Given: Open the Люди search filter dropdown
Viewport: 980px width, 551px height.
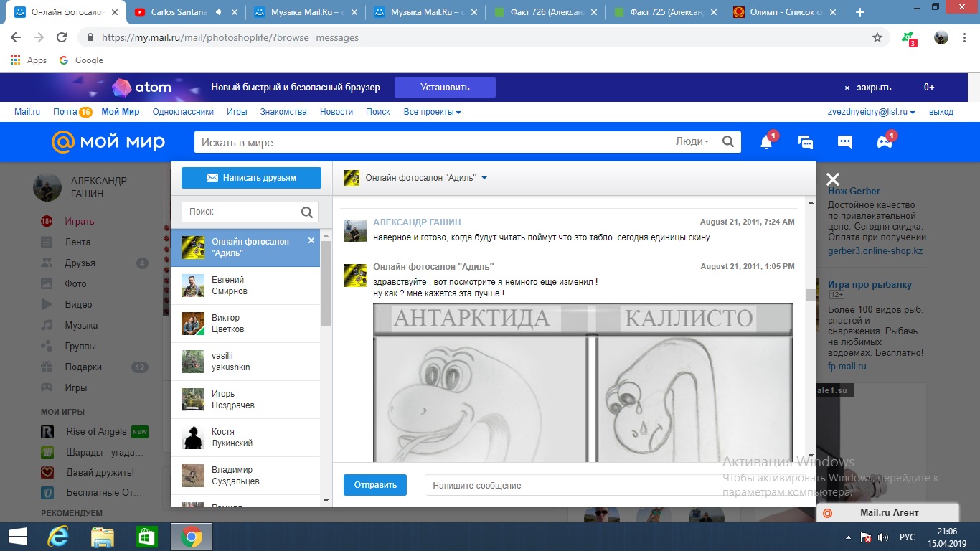Looking at the screenshot, I should (x=692, y=142).
